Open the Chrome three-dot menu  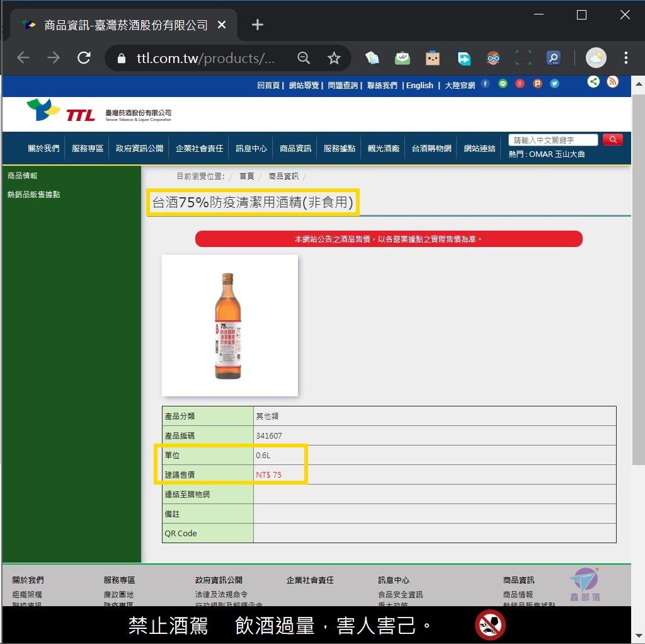pos(625,57)
